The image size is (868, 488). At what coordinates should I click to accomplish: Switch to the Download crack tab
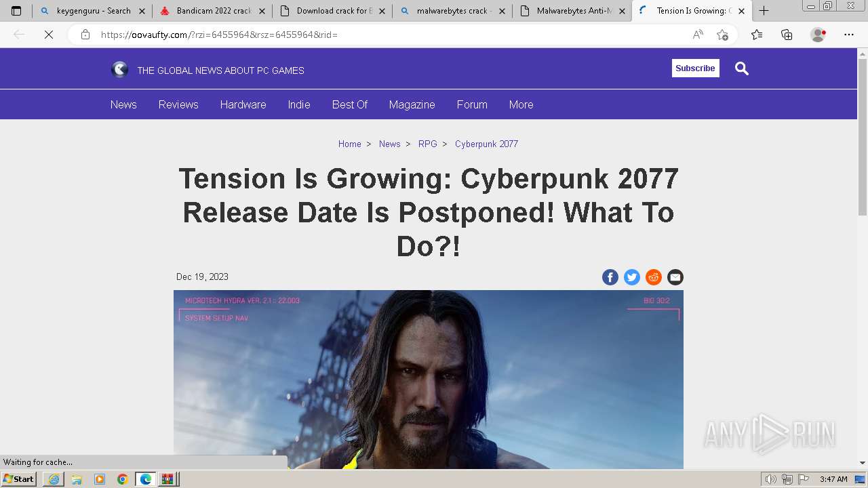(x=332, y=11)
